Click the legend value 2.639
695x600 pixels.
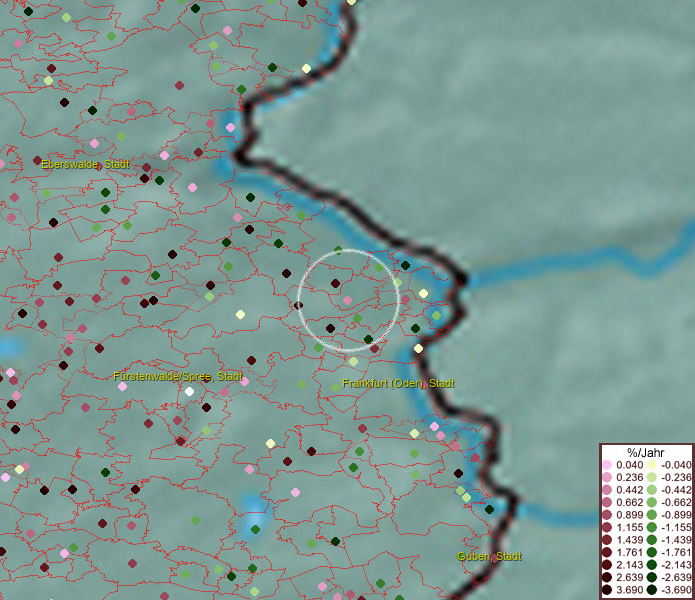click(x=629, y=577)
